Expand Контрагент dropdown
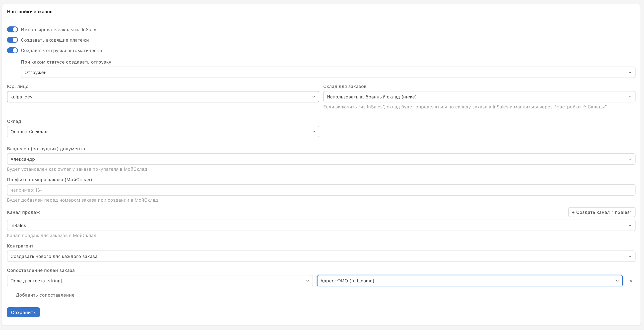 tap(321, 256)
